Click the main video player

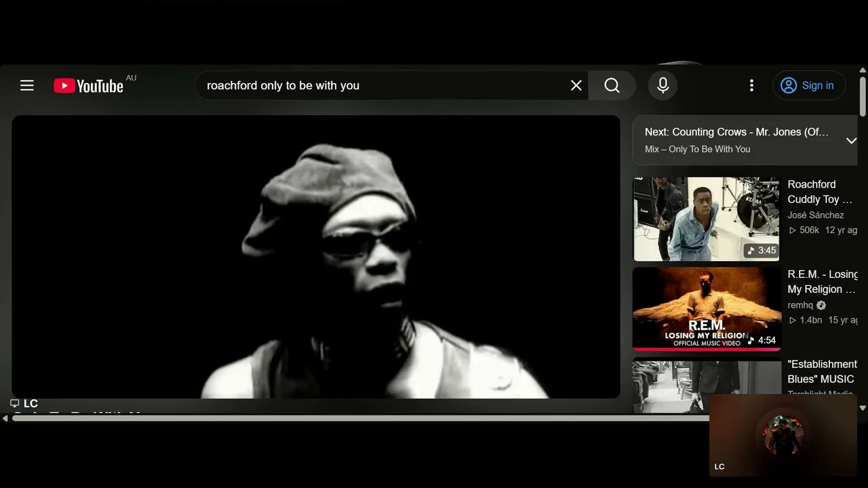tap(316, 257)
